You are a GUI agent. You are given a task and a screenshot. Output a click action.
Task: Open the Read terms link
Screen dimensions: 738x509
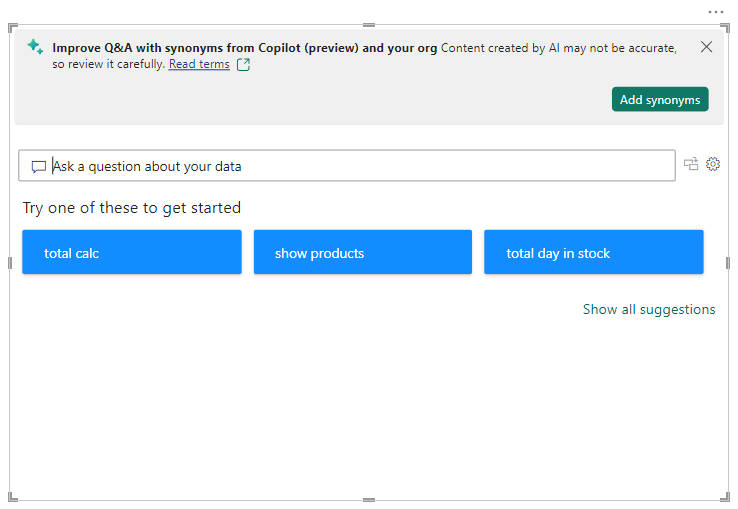[x=199, y=64]
